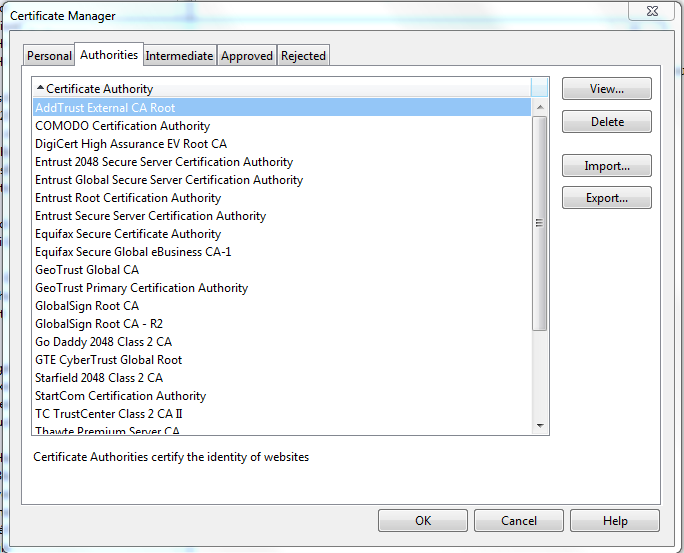Image resolution: width=684 pixels, height=553 pixels.
Task: Select Starfield 2048 Class 2 CA
Action: pos(282,378)
